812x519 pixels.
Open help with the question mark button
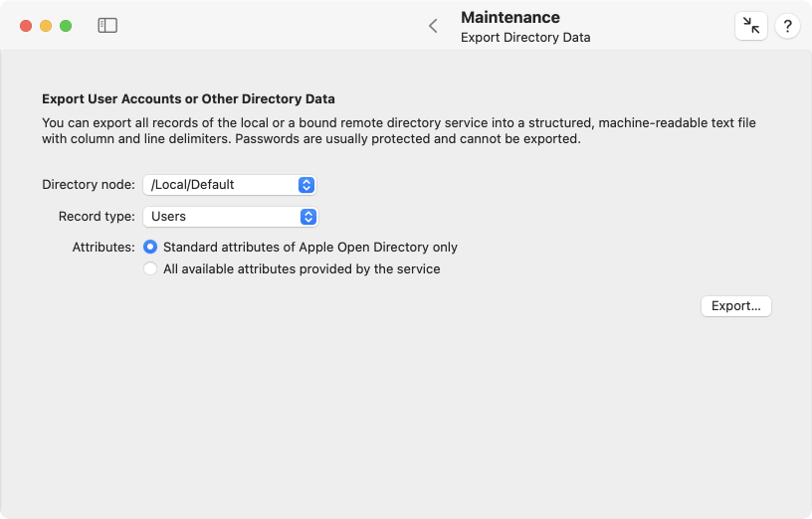787,26
